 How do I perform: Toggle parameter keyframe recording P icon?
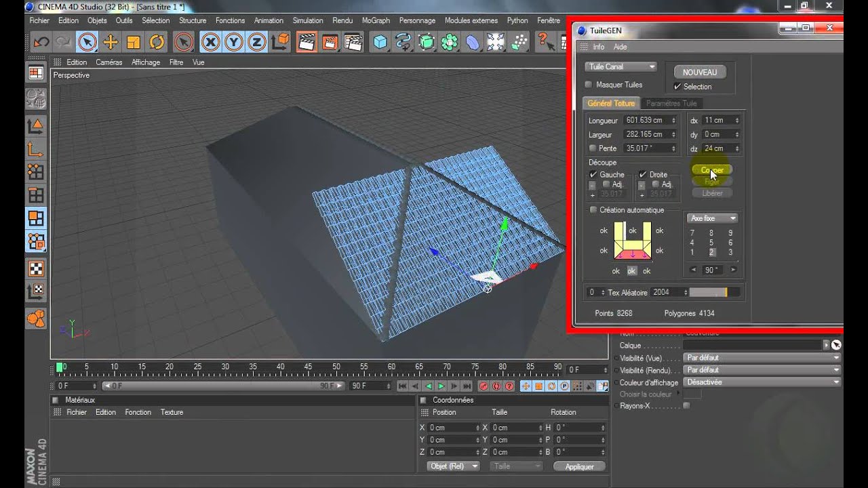point(564,386)
